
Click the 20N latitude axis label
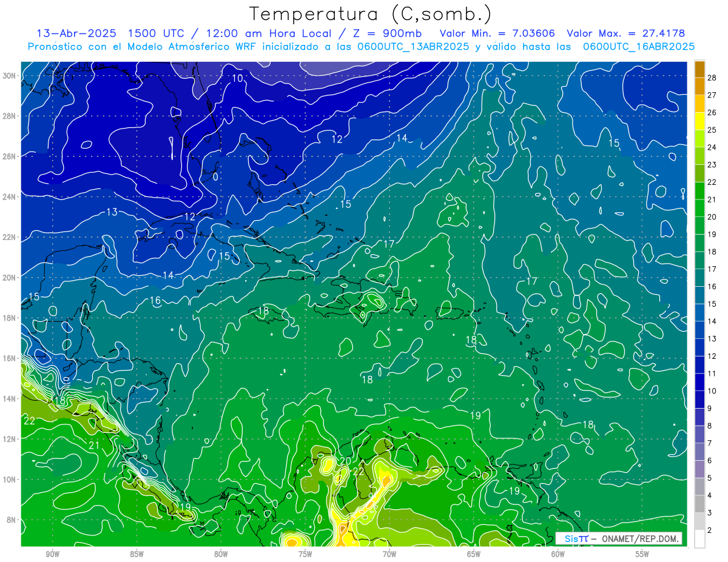pyautogui.click(x=10, y=278)
